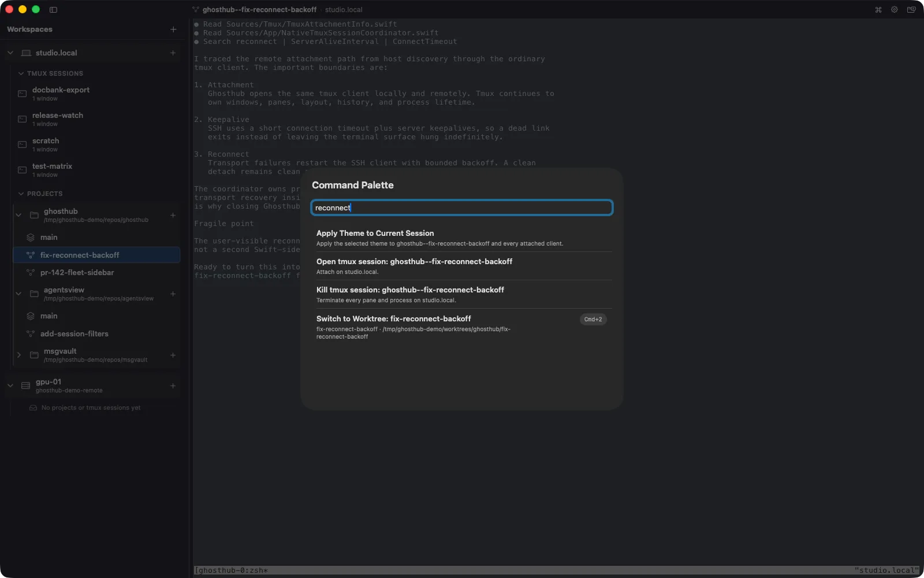Screen dimensions: 924x578
Task: Select the main branch under agentsview
Action: tap(96, 316)
